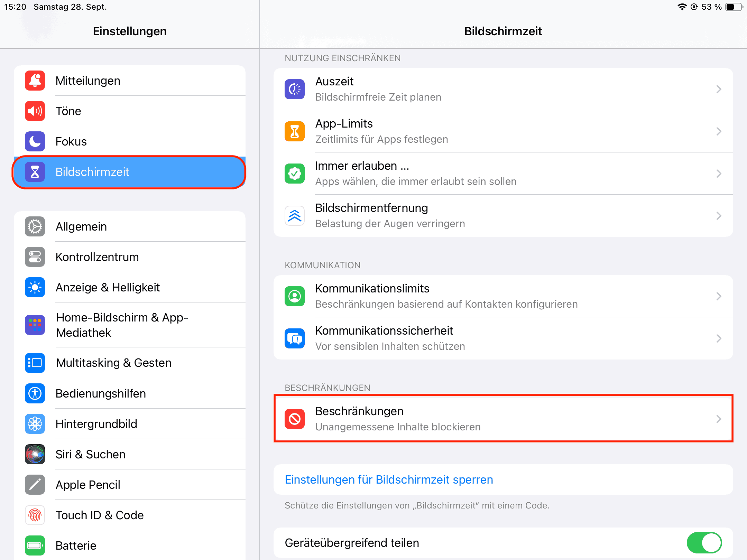Tap the green Immer erlauben checkmark icon
The width and height of the screenshot is (747, 560).
coord(295,174)
